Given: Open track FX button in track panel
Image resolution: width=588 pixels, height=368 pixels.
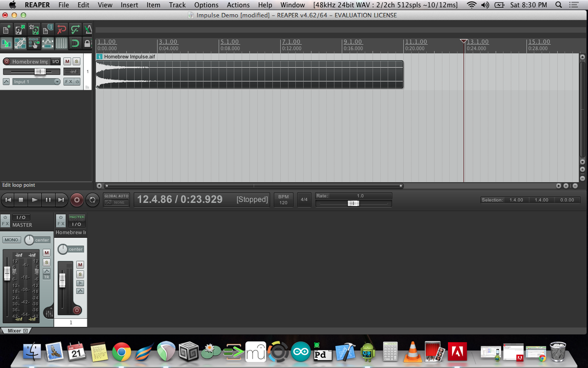Looking at the screenshot, I should click(68, 81).
